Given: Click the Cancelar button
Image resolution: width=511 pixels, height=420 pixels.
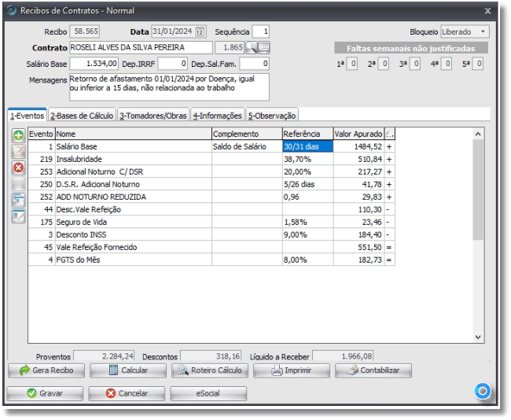Looking at the screenshot, I should pyautogui.click(x=127, y=393).
